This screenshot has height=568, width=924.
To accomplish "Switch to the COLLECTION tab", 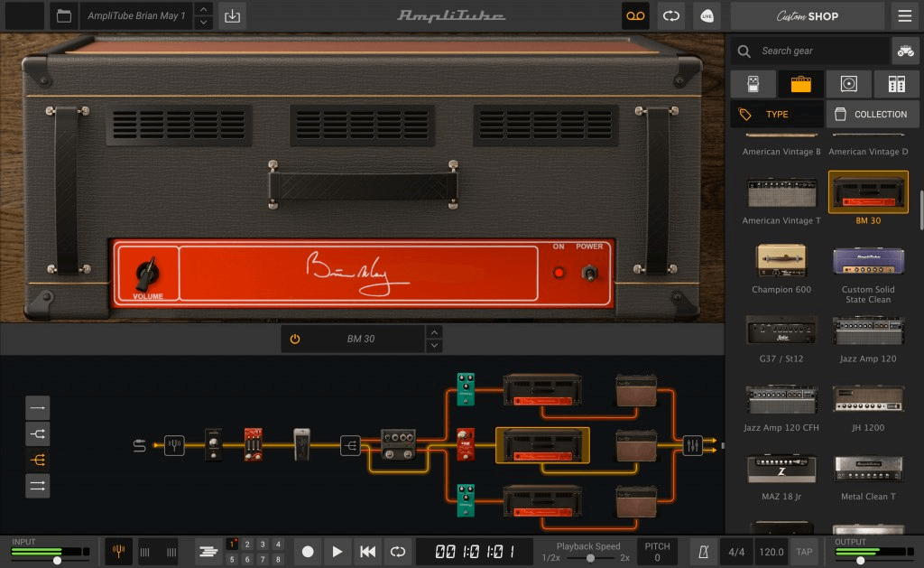I will (872, 114).
